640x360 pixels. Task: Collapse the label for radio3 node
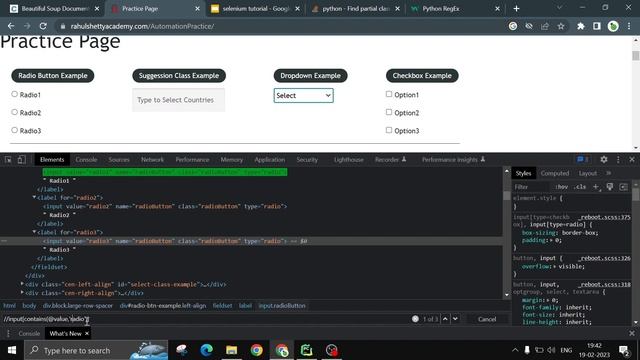[34, 232]
